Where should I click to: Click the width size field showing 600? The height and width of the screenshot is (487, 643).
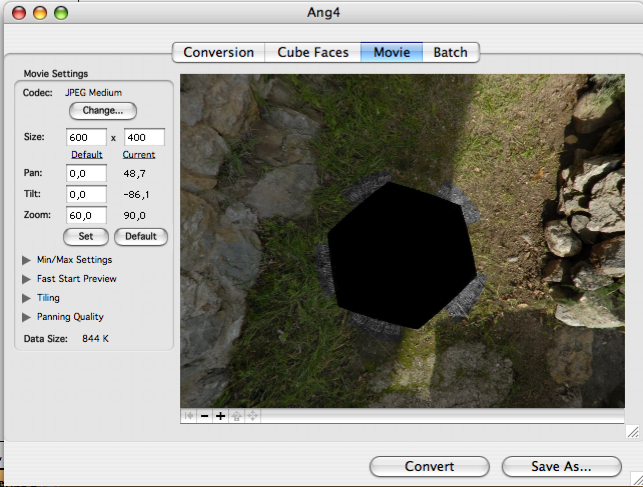pyautogui.click(x=86, y=137)
